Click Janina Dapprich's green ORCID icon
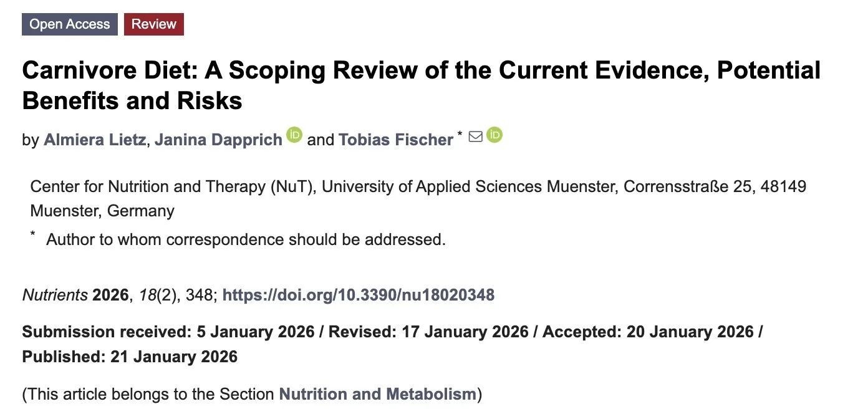The width and height of the screenshot is (868, 414). tap(294, 135)
